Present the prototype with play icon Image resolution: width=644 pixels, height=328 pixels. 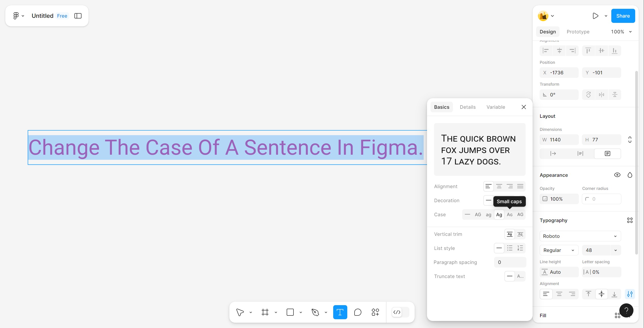point(595,16)
